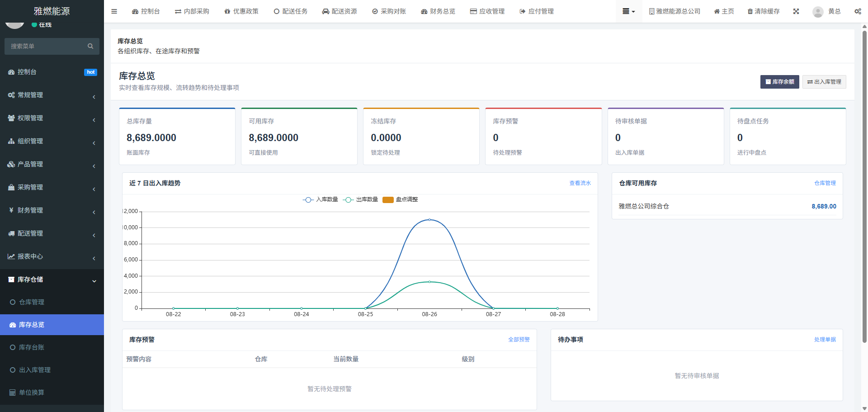Go to 主页 from the top bar

click(x=724, y=11)
